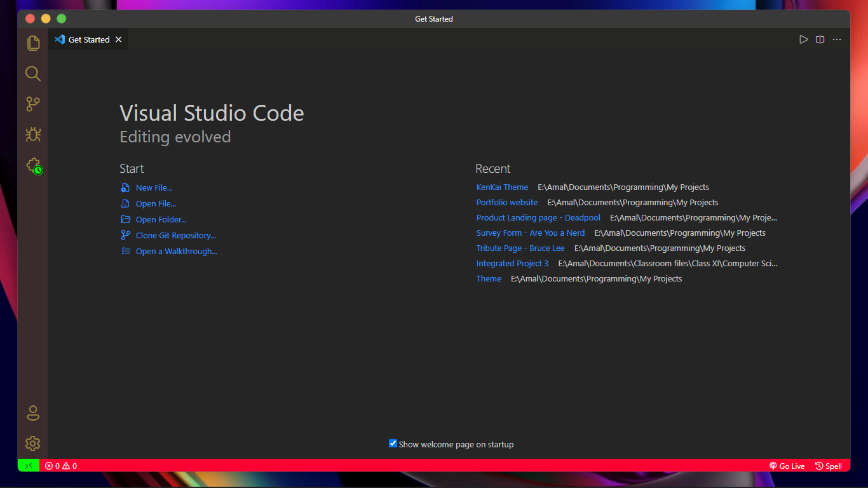868x488 pixels.
Task: Select the Get Started tab
Action: click(88, 39)
